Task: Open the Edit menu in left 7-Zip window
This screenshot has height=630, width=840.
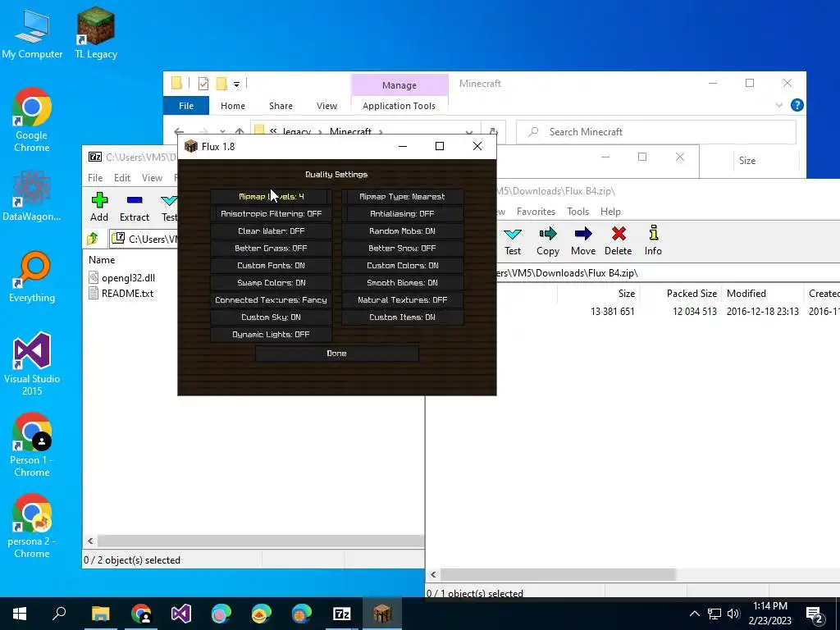Action: pos(122,178)
